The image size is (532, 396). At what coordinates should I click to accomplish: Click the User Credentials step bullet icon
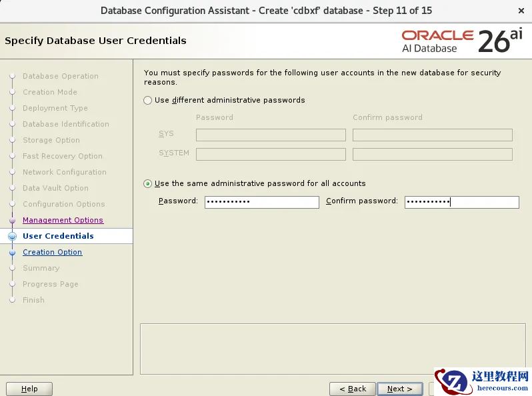coord(12,236)
